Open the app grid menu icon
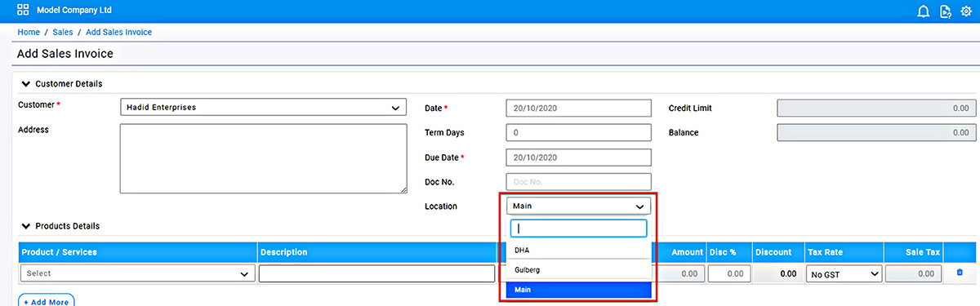This screenshot has width=980, height=306. click(23, 11)
